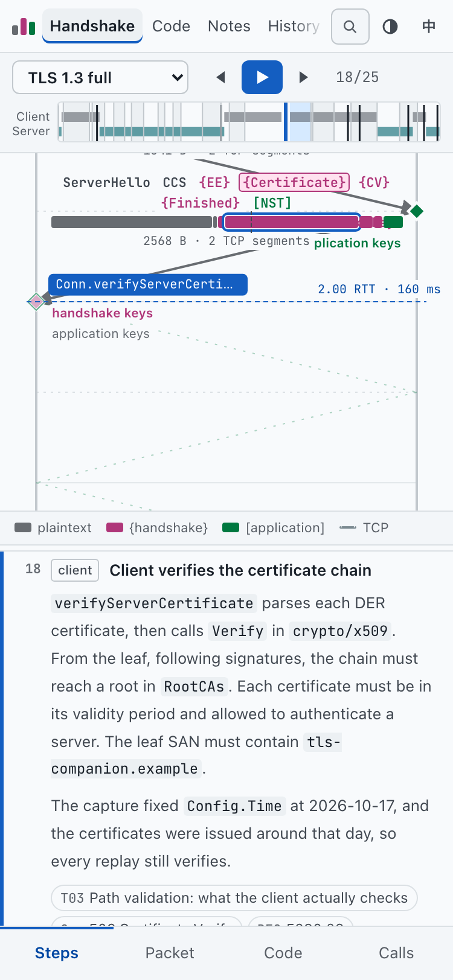Click the green application packet segment
Image resolution: width=453 pixels, height=980 pixels.
pos(393,222)
